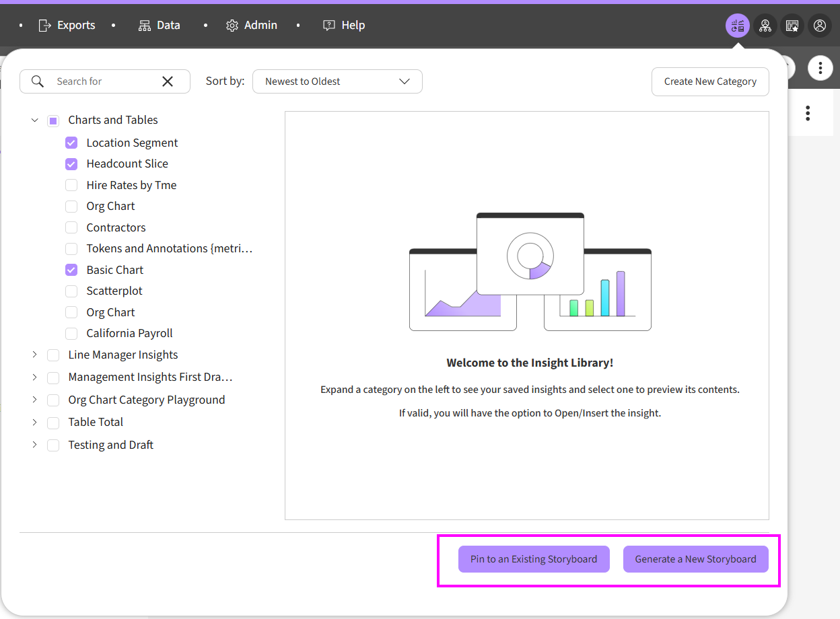
Task: Open the Exports menu
Action: [x=67, y=26]
